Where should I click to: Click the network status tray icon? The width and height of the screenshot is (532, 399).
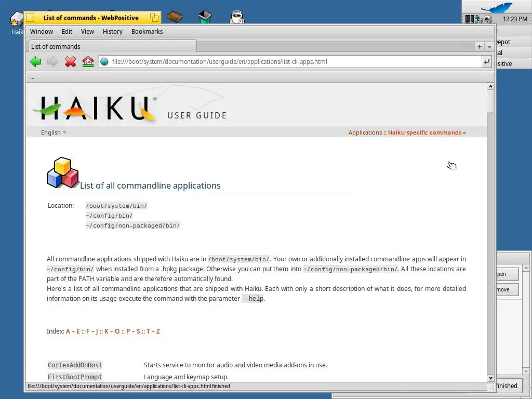click(x=478, y=19)
